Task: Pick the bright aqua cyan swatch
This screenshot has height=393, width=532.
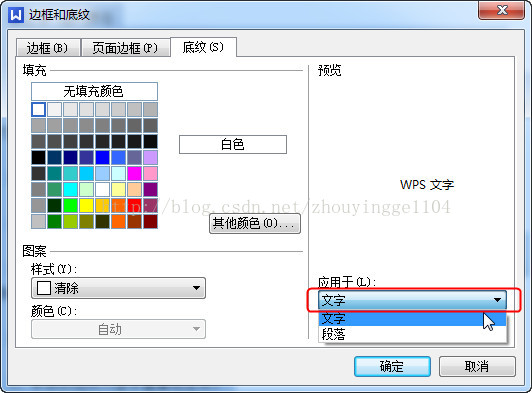Action: [x=70, y=189]
